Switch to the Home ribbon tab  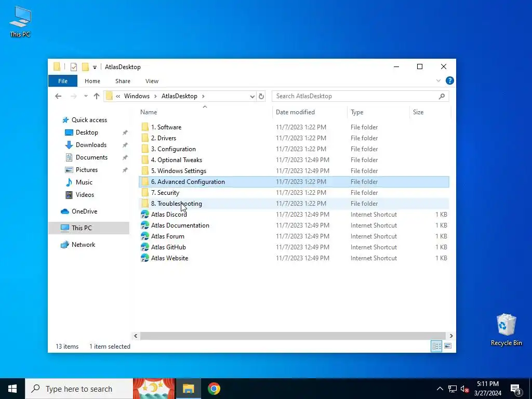click(92, 81)
